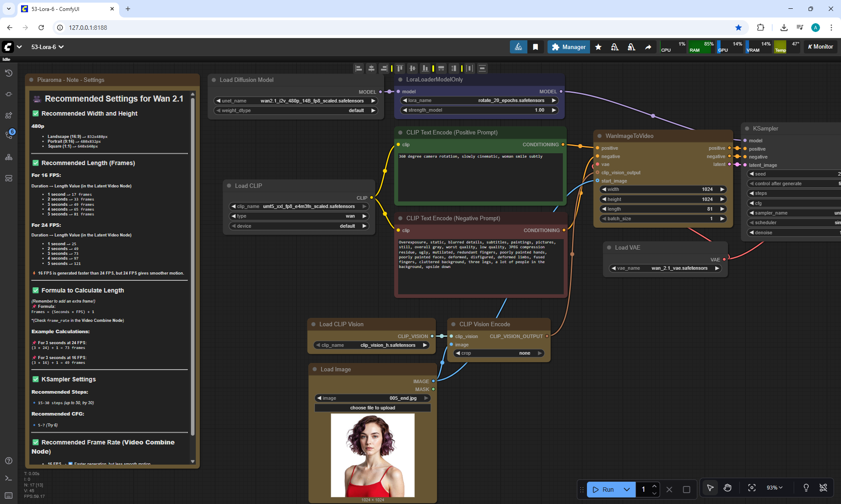Open the K Monitor menu
The image size is (841, 504).
pyautogui.click(x=820, y=47)
